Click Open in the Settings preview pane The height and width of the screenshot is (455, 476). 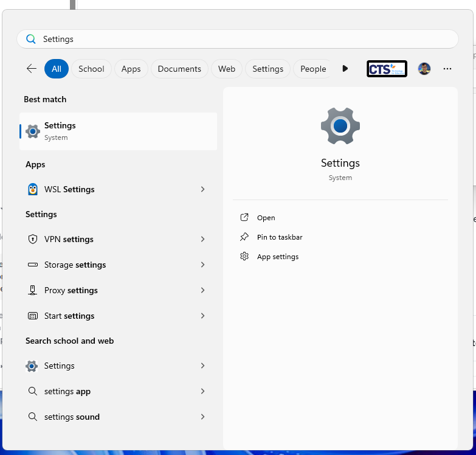click(x=266, y=218)
